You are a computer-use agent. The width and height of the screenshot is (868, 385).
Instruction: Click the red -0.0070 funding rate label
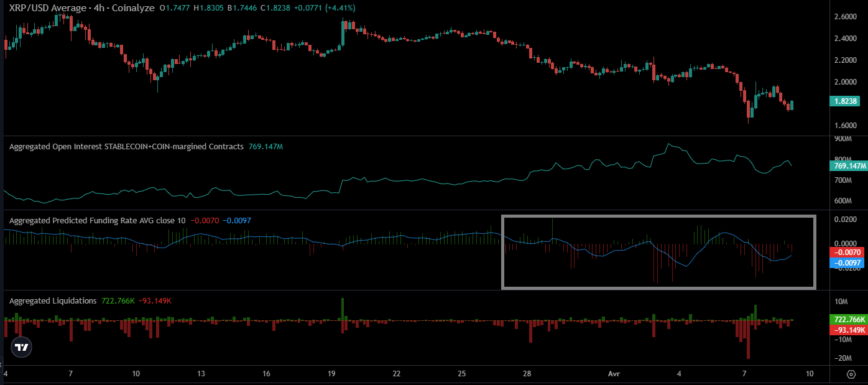click(846, 253)
